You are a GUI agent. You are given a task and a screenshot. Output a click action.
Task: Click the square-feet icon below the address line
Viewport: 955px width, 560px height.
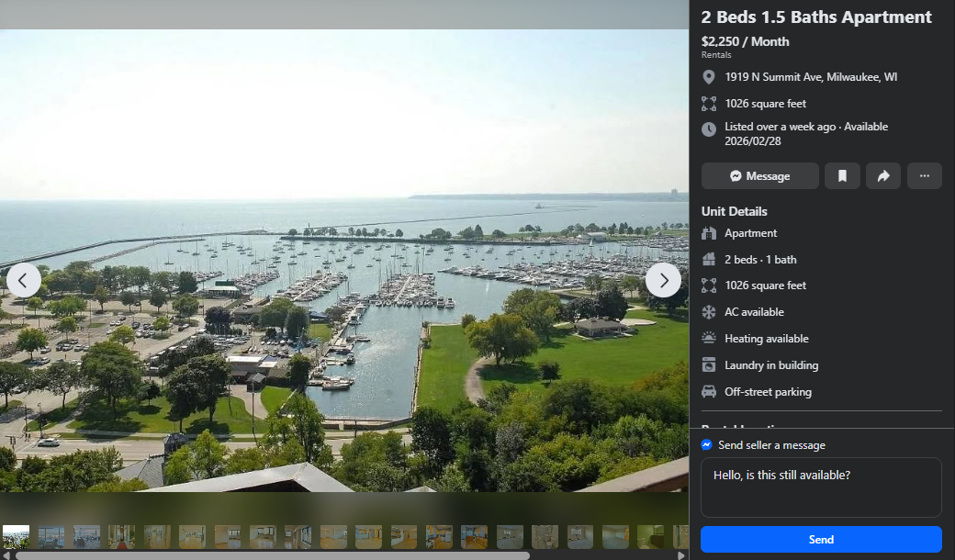point(709,104)
